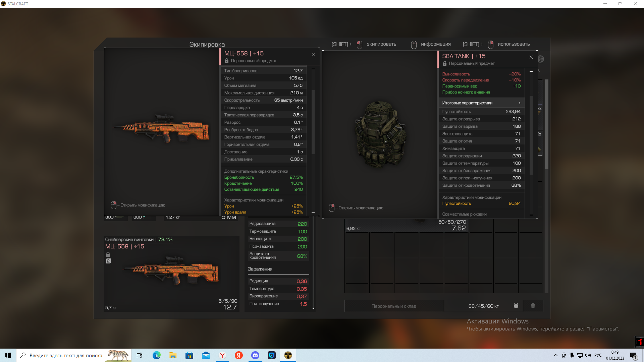644x362 pixels.
Task: Open Microsoft Edge from taskbar
Action: (x=156, y=355)
